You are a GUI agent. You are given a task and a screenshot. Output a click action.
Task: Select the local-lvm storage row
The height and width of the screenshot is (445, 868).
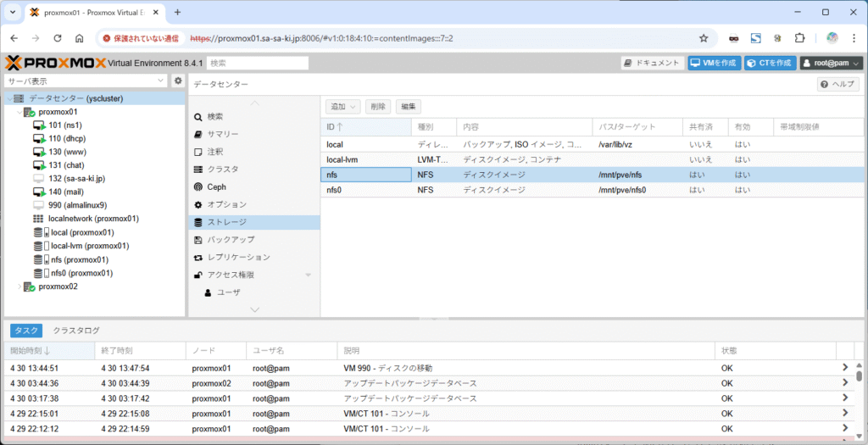point(594,159)
